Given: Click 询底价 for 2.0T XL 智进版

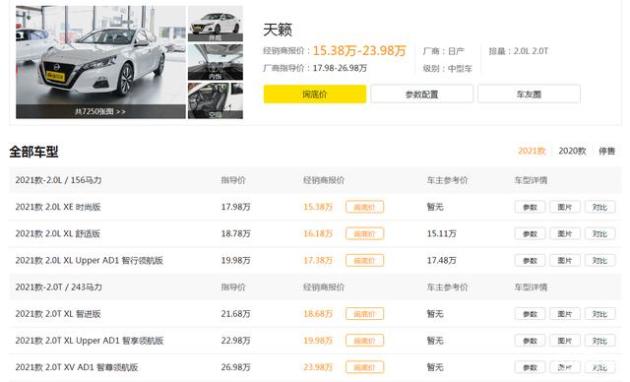Looking at the screenshot, I should pyautogui.click(x=364, y=314).
